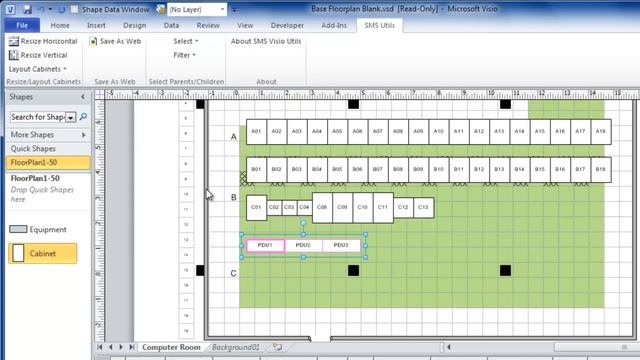Click the Undo arrow in quick access toolbar
This screenshot has width=640, height=360.
(x=41, y=9)
